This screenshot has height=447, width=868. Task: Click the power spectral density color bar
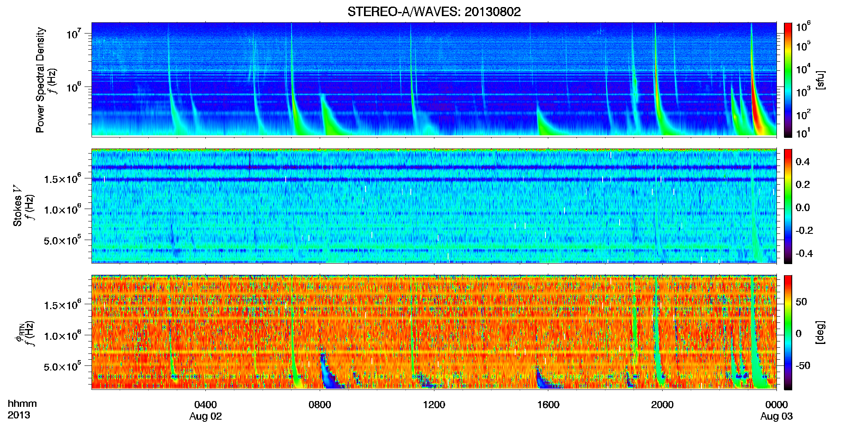coord(788,80)
